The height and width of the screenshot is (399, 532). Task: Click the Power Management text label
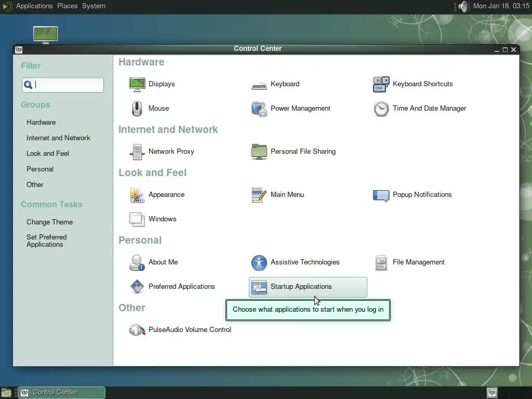[x=300, y=109]
